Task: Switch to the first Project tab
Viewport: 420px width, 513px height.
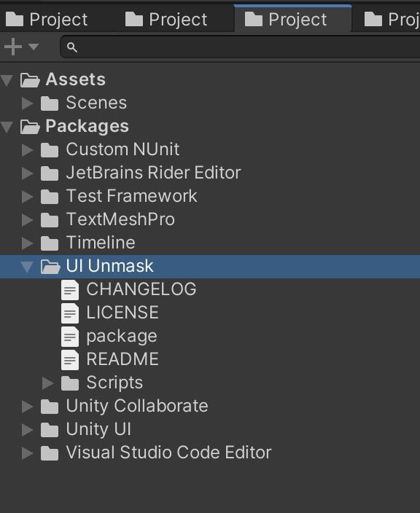Action: pos(47,19)
